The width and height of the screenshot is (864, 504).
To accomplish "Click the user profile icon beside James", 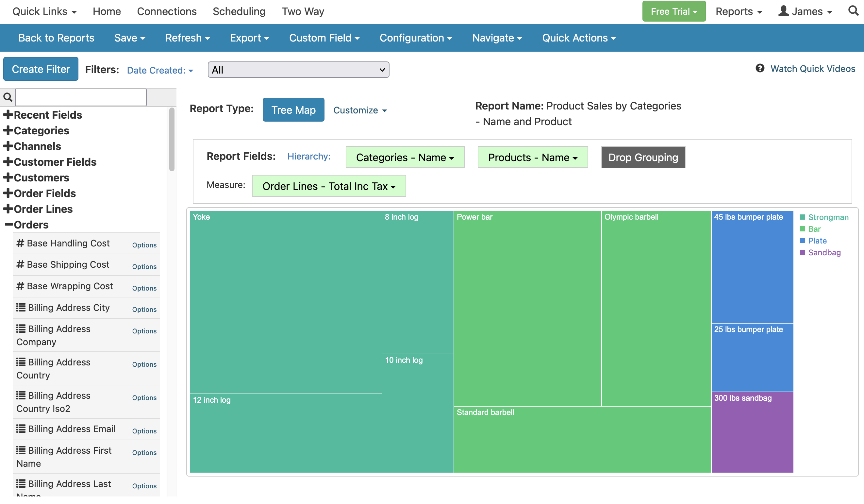I will [x=783, y=11].
